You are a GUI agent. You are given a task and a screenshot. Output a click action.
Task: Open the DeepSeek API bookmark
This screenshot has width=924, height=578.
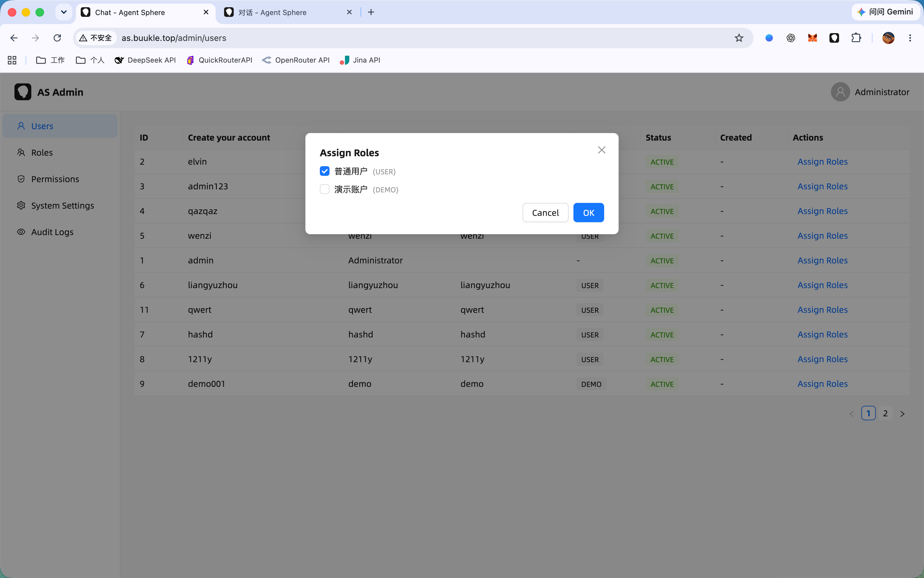(x=145, y=60)
